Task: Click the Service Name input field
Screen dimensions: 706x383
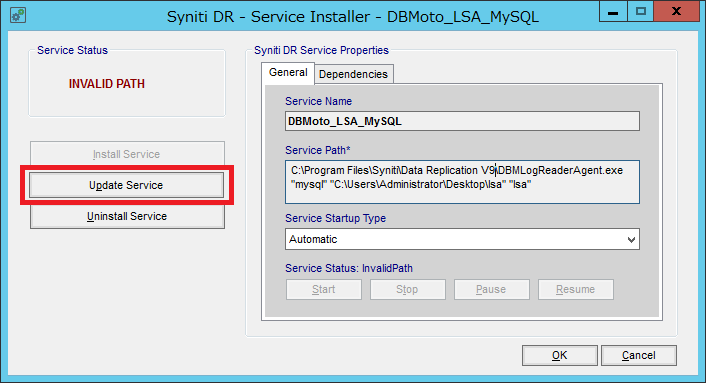Action: pyautogui.click(x=462, y=121)
